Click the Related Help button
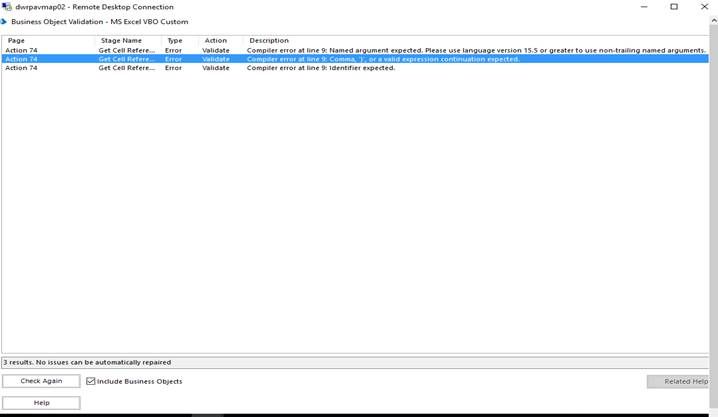The image size is (718, 417). tap(678, 381)
